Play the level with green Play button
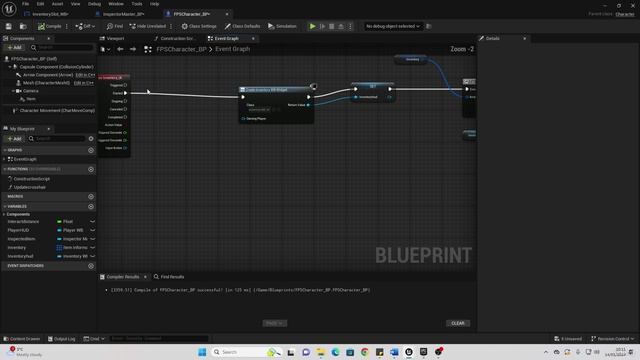This screenshot has width=640, height=360. click(312, 26)
